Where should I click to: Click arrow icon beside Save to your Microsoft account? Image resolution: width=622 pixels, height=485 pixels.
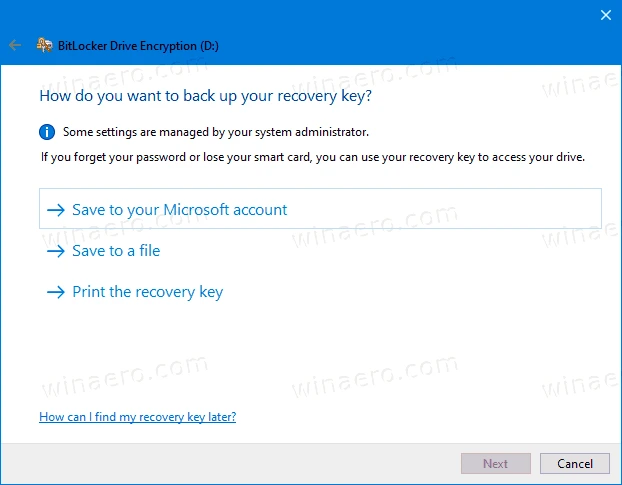coord(55,210)
